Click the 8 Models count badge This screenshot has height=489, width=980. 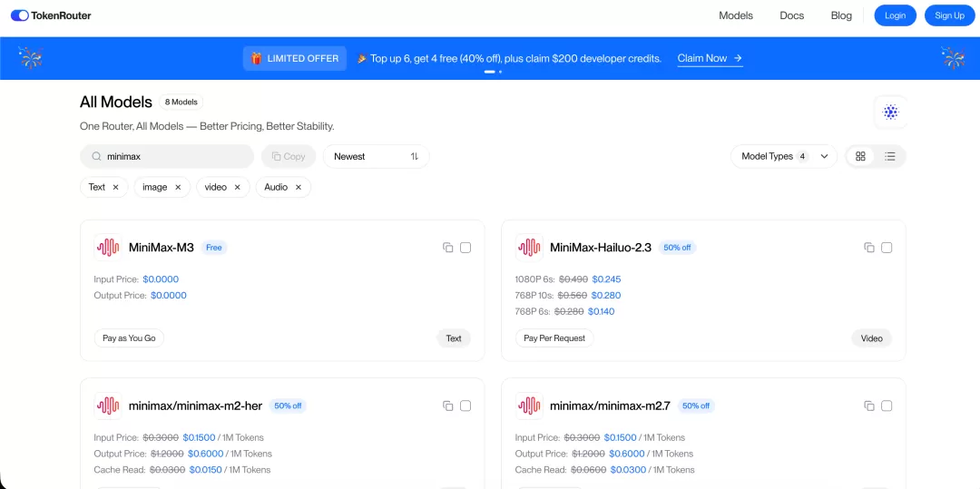point(181,102)
